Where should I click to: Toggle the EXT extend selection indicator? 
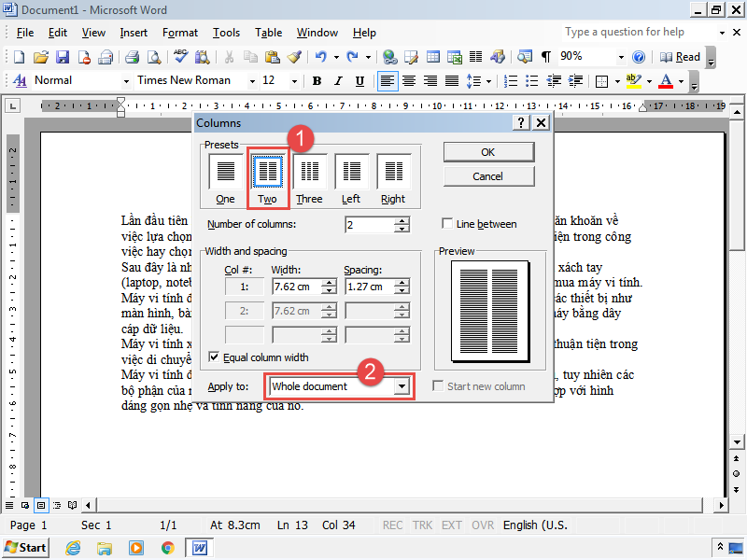pos(452,525)
